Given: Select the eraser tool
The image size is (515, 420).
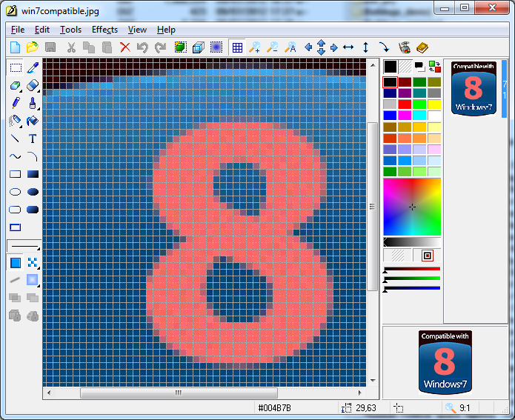Looking at the screenshot, I should pyautogui.click(x=33, y=85).
